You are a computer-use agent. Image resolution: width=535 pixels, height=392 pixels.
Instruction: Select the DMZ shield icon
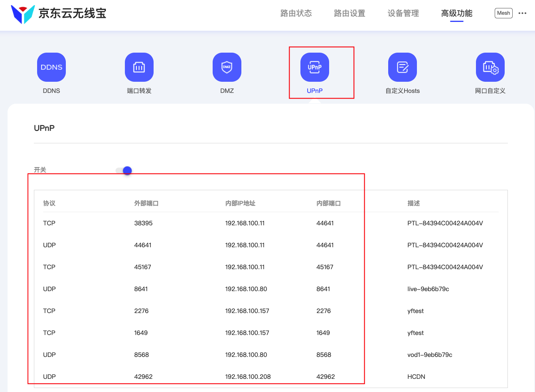[227, 67]
